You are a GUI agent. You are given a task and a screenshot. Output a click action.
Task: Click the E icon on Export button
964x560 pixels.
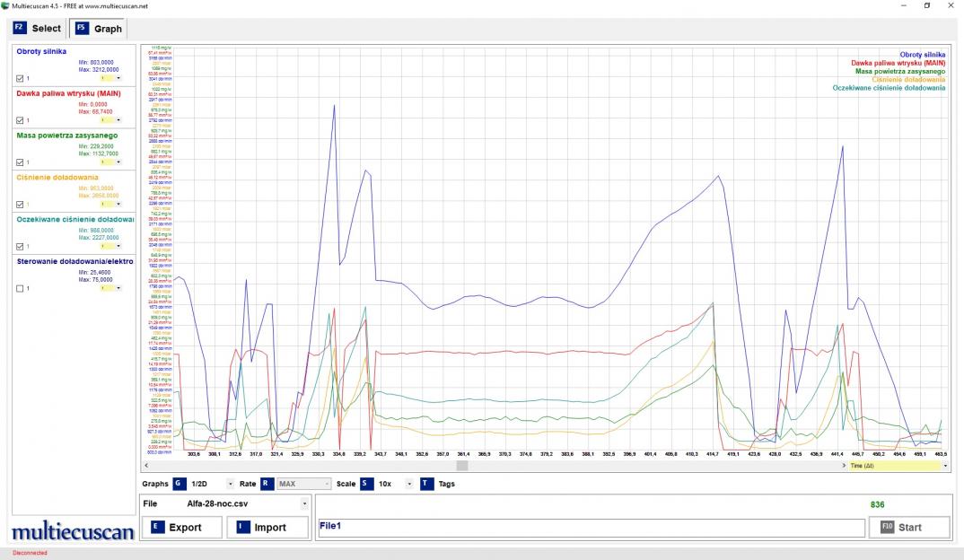click(158, 527)
